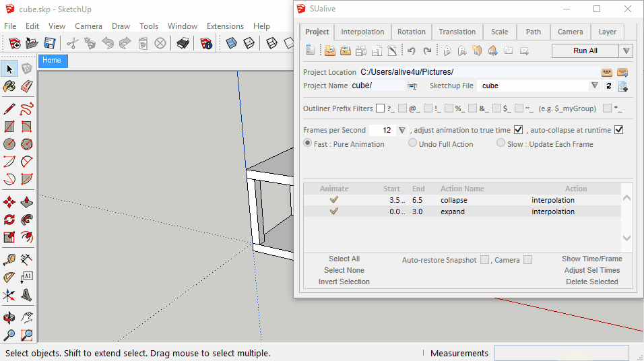Click Delete Selected
This screenshot has height=361, width=644.
pos(592,282)
